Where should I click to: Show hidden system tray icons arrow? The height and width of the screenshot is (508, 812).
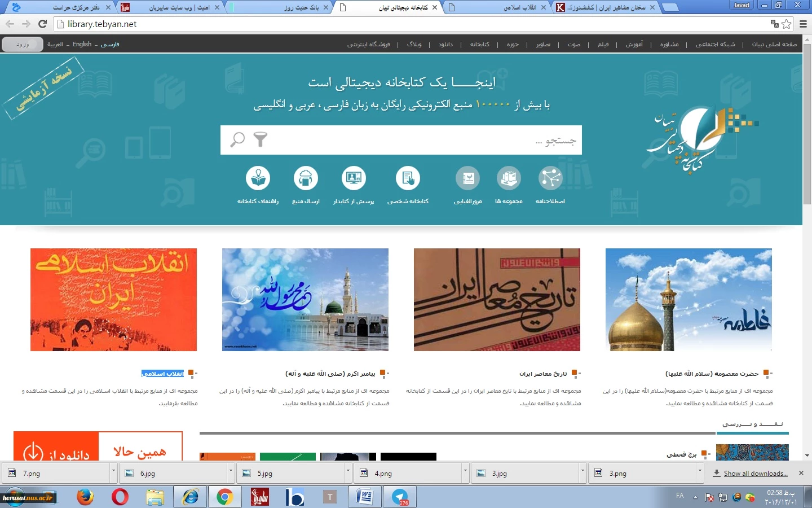tap(695, 497)
